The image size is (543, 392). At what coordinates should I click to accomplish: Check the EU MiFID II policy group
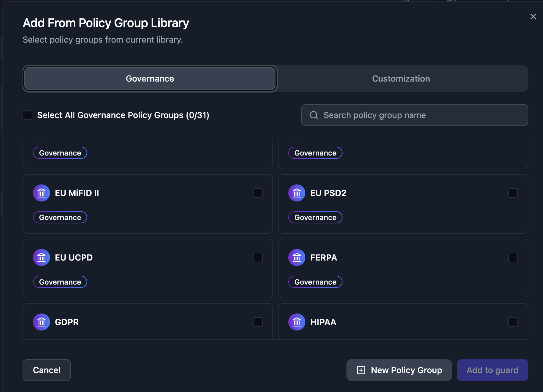click(258, 193)
